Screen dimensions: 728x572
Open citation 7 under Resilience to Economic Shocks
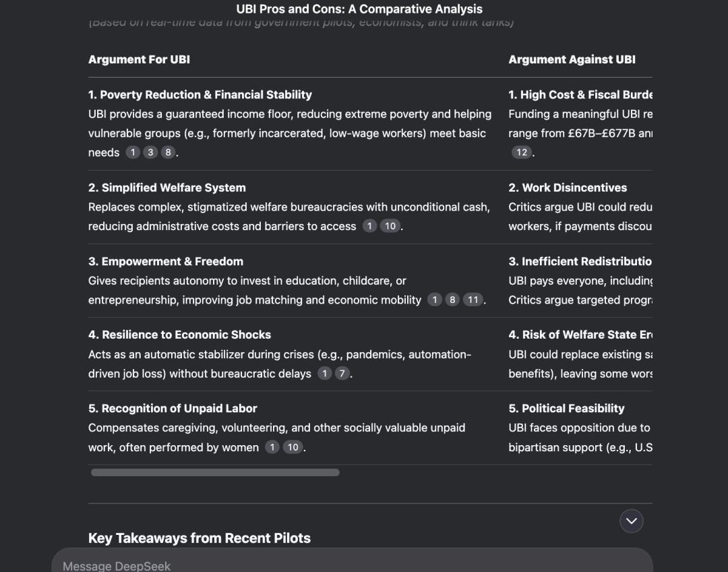tap(342, 374)
